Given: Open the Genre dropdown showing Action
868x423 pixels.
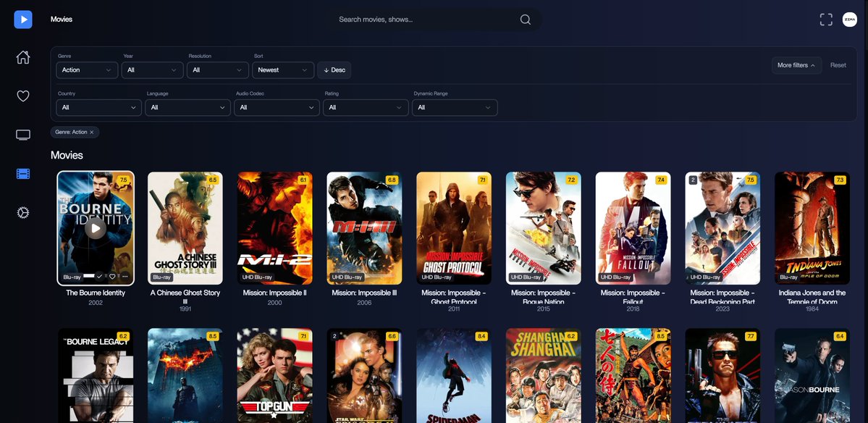Looking at the screenshot, I should tap(87, 70).
